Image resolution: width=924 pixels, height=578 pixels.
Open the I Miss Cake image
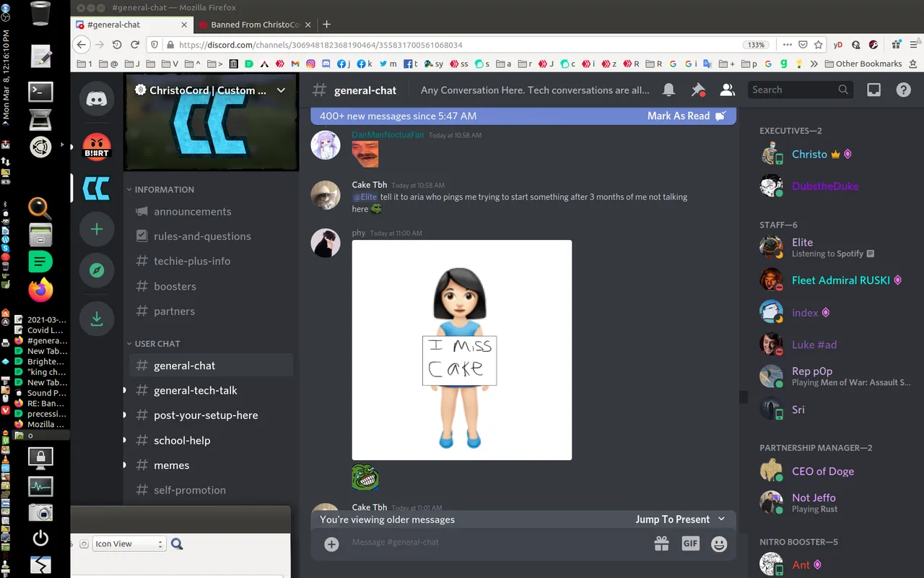[x=462, y=350]
